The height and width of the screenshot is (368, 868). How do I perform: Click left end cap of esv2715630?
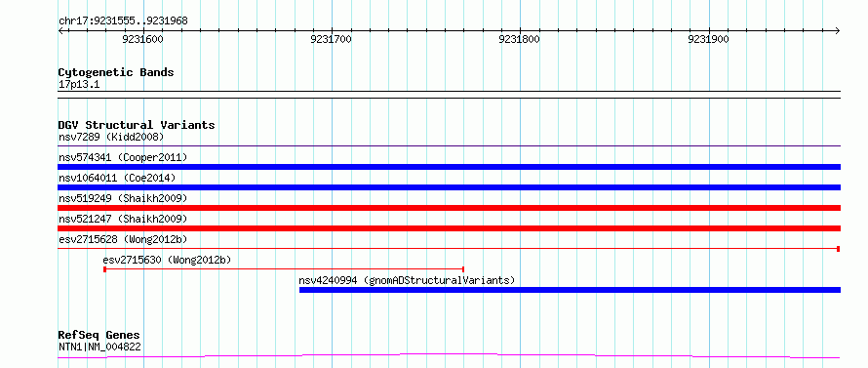[x=104, y=269]
